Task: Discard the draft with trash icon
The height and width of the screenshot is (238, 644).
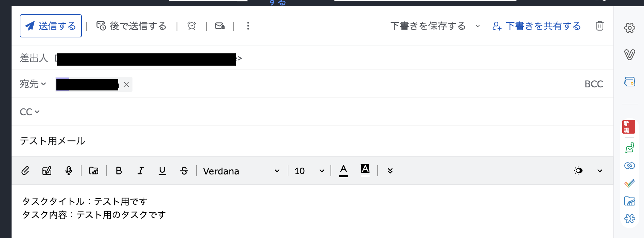Action: coord(600,26)
